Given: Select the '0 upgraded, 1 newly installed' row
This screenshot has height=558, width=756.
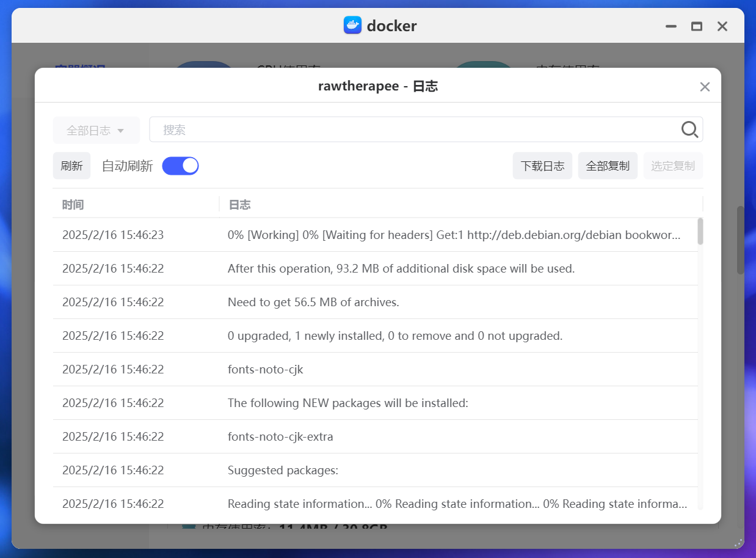Looking at the screenshot, I should click(x=375, y=336).
